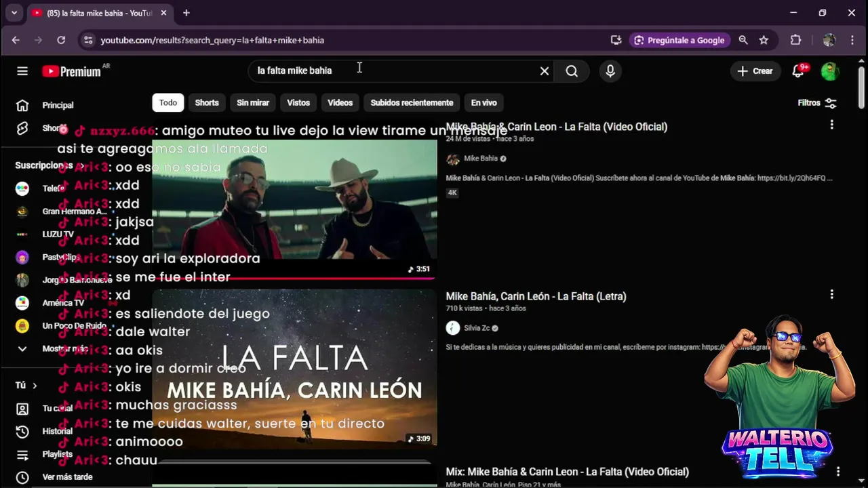Play La Falta Video Oficial thumbnail
Viewport: 868px width, 488px height.
(294, 199)
